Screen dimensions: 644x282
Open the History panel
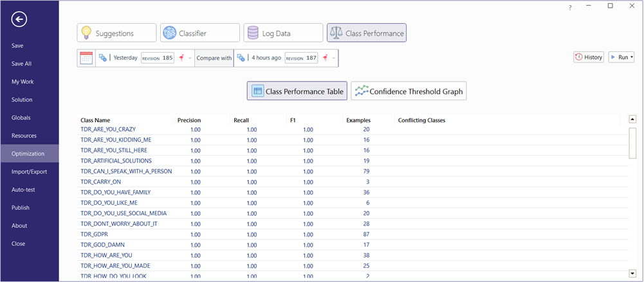coord(589,57)
